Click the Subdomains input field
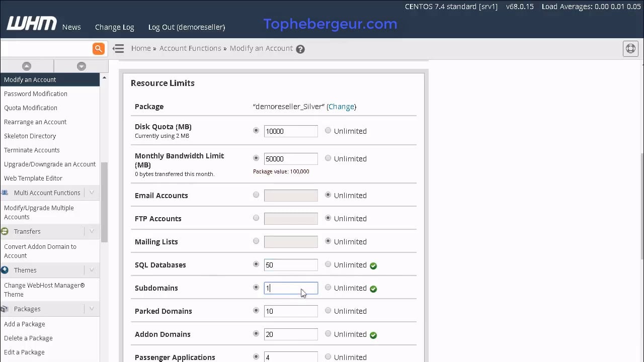Image resolution: width=644 pixels, height=362 pixels. [291, 288]
